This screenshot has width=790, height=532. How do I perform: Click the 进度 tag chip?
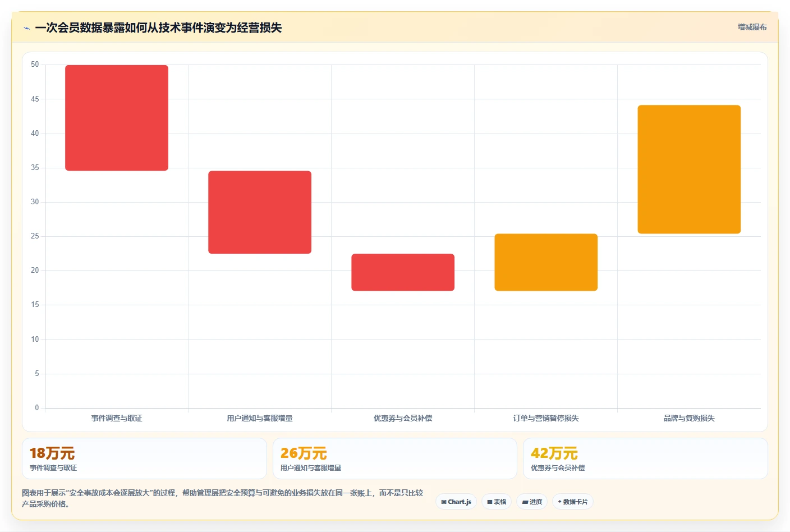click(x=532, y=502)
